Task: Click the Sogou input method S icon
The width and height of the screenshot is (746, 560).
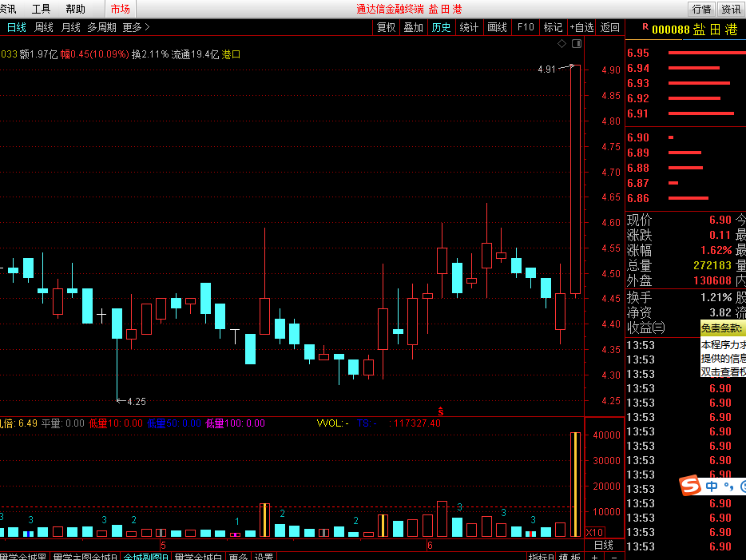Action: click(690, 486)
